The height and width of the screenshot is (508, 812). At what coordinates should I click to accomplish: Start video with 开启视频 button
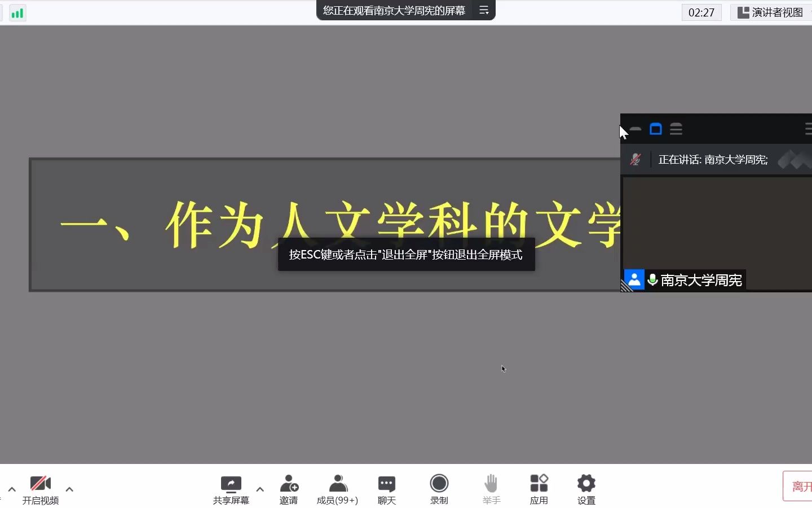tap(41, 489)
